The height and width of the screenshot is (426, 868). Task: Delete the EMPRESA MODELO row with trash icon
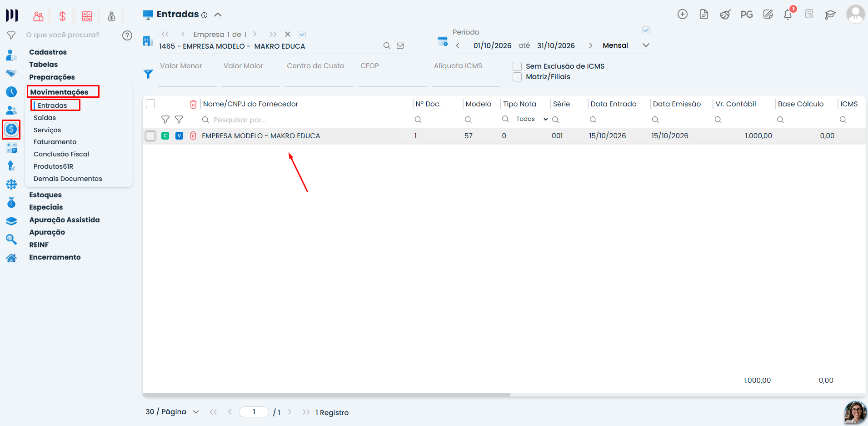pos(193,135)
